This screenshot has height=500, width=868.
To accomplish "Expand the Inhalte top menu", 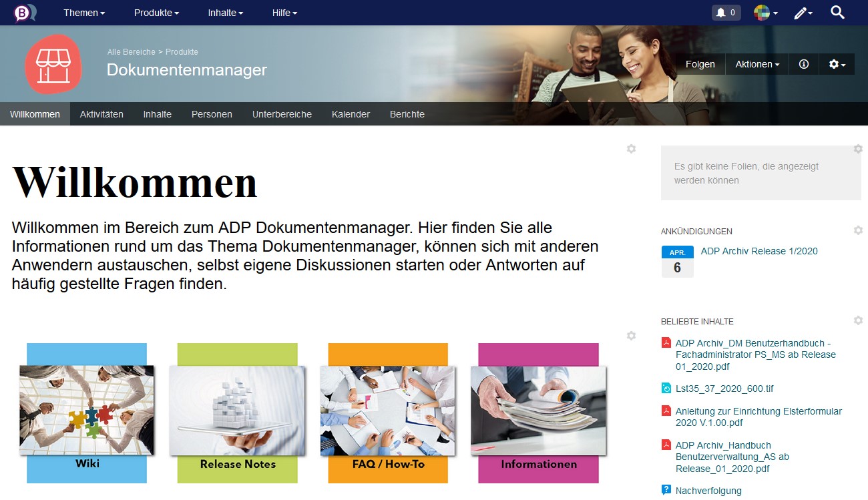I will 225,13.
